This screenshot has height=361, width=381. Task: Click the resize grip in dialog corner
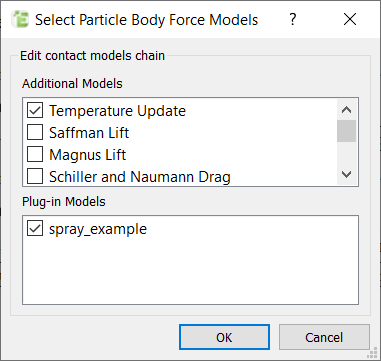373,354
